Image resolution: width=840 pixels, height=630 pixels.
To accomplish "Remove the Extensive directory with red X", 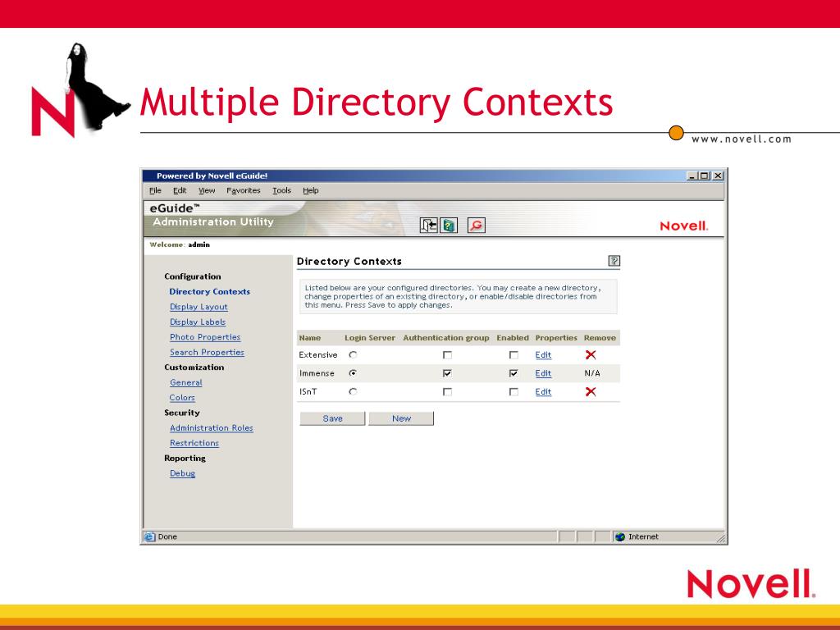I will 591,354.
